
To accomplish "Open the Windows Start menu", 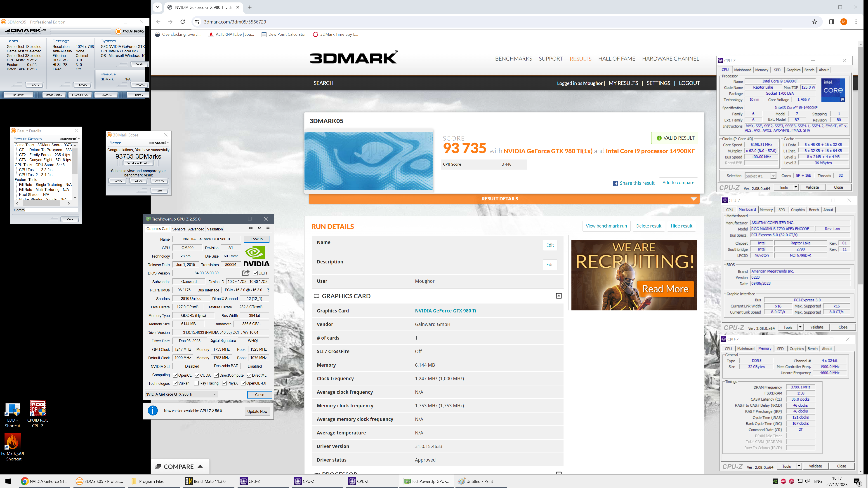I will coord(8,481).
